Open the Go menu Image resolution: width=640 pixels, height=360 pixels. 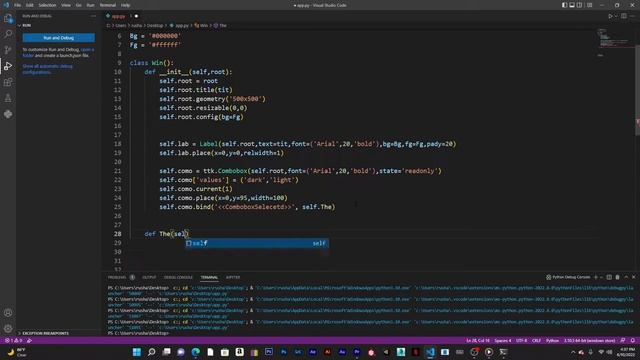(x=78, y=5)
